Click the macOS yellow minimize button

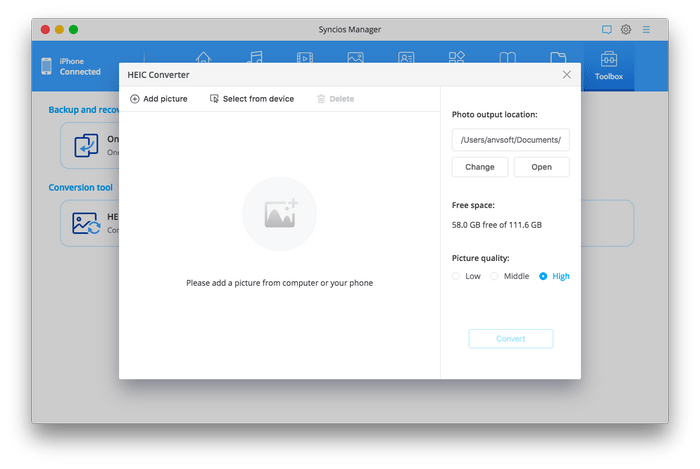(59, 29)
